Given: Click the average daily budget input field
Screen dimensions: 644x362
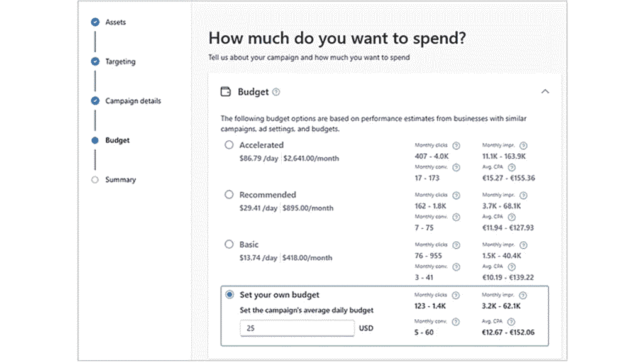Looking at the screenshot, I should (x=297, y=327).
